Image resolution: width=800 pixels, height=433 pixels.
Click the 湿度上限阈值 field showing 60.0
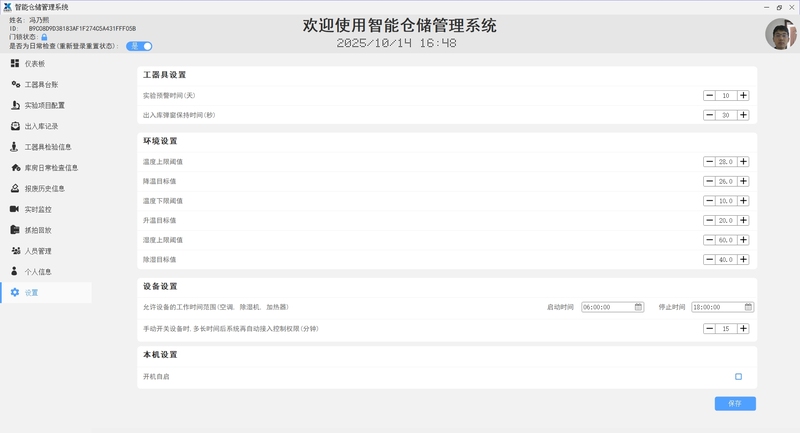pos(726,240)
